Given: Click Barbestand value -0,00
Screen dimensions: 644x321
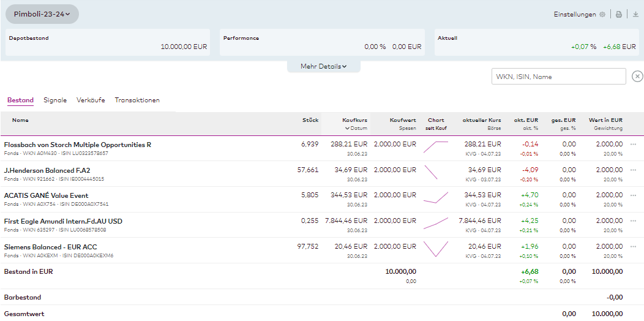Looking at the screenshot, I should click(614, 297).
